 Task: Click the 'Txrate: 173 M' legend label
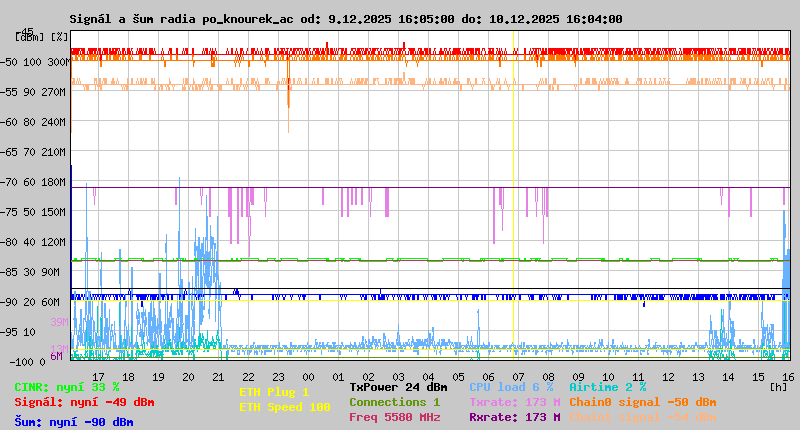click(515, 402)
